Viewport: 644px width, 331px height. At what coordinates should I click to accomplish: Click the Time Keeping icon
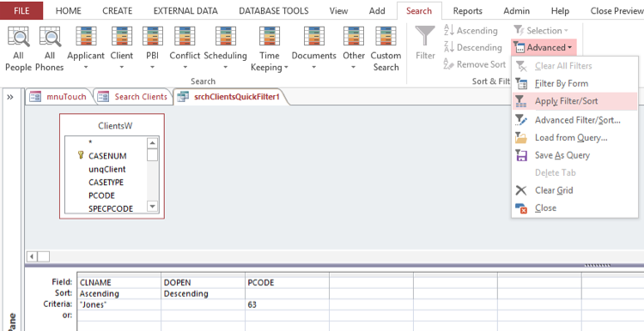pos(270,36)
